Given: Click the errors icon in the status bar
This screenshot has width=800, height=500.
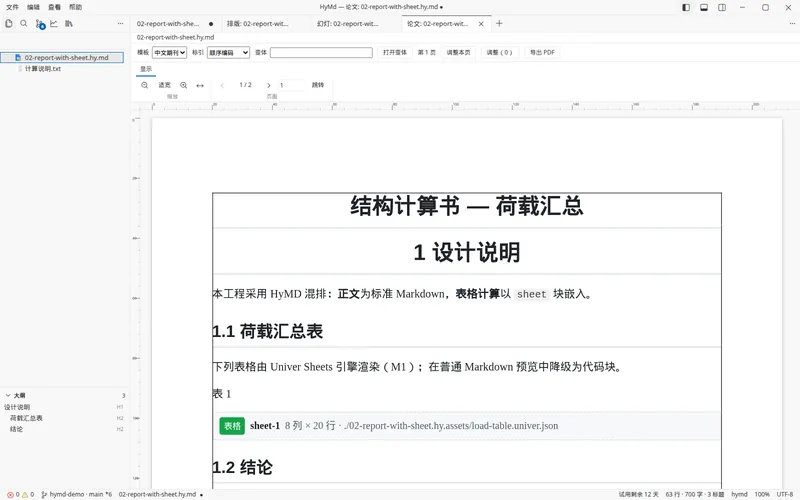Looking at the screenshot, I should [x=10, y=494].
